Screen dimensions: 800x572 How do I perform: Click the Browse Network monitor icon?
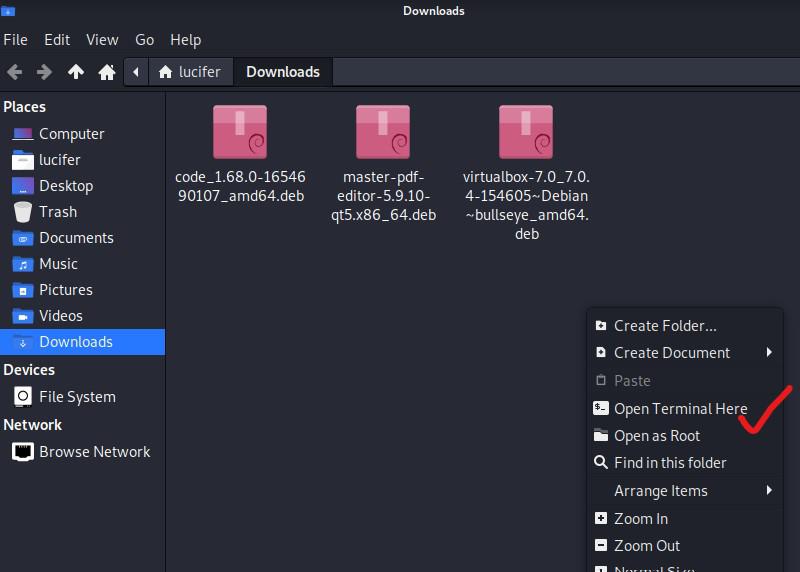[x=22, y=452]
